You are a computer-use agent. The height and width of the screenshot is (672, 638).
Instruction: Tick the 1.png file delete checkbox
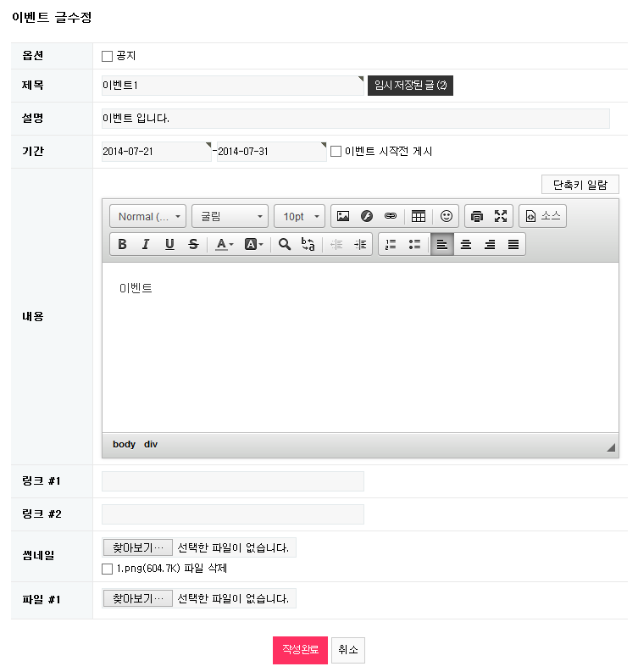tap(107, 569)
